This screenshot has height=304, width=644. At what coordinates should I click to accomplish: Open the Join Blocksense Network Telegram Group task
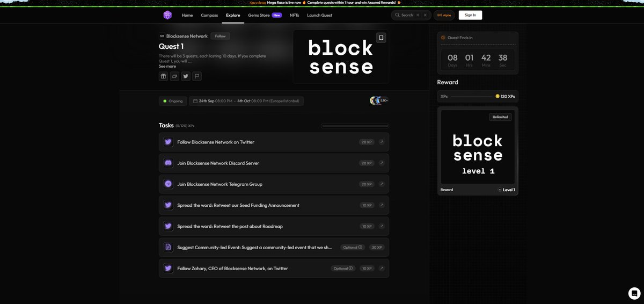point(274,184)
